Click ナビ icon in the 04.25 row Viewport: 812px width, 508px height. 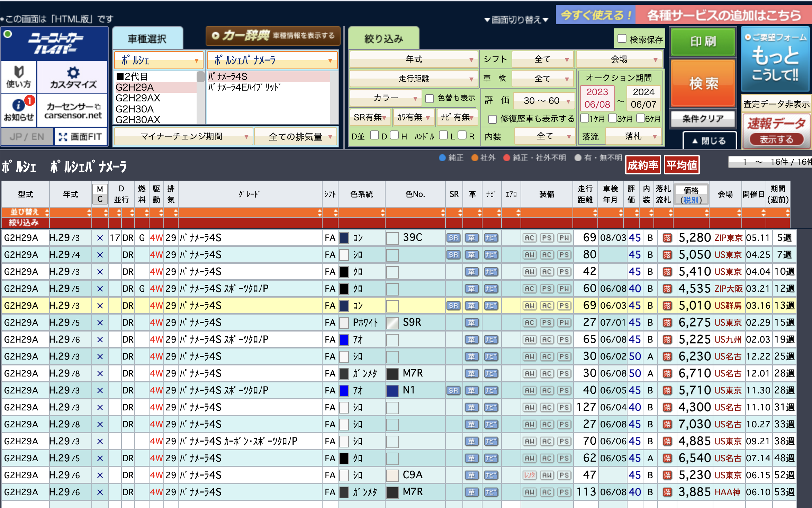(x=491, y=255)
